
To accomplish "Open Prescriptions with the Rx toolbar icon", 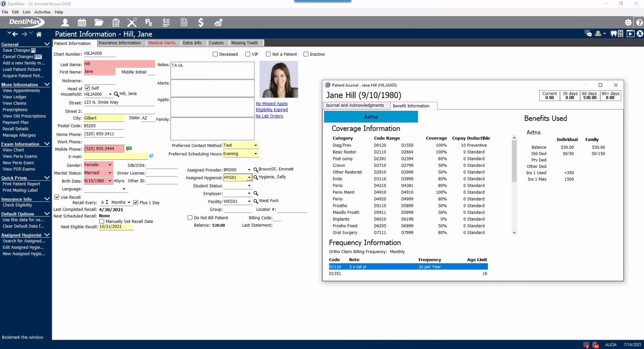I will coord(149,22).
